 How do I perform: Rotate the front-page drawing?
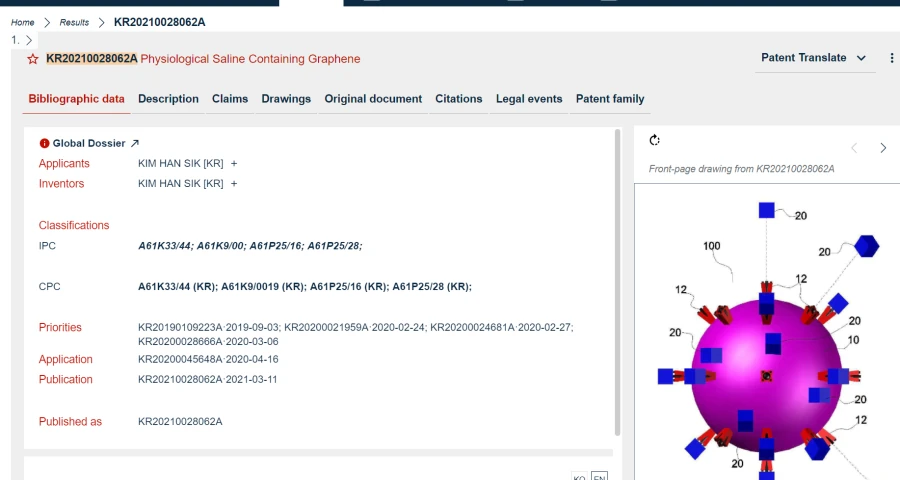tap(654, 140)
